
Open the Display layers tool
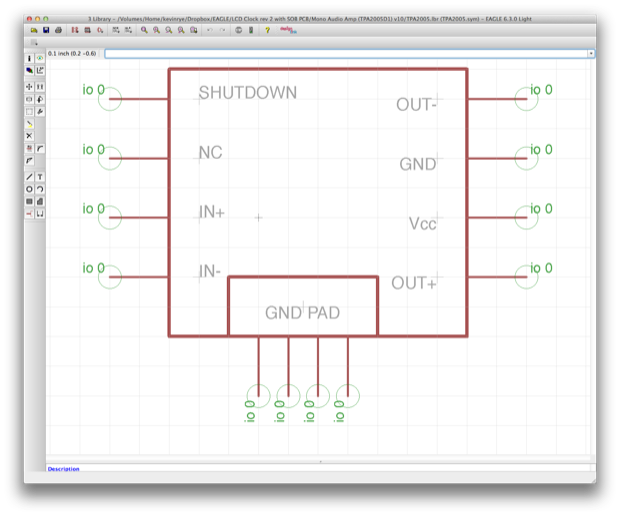tap(29, 71)
